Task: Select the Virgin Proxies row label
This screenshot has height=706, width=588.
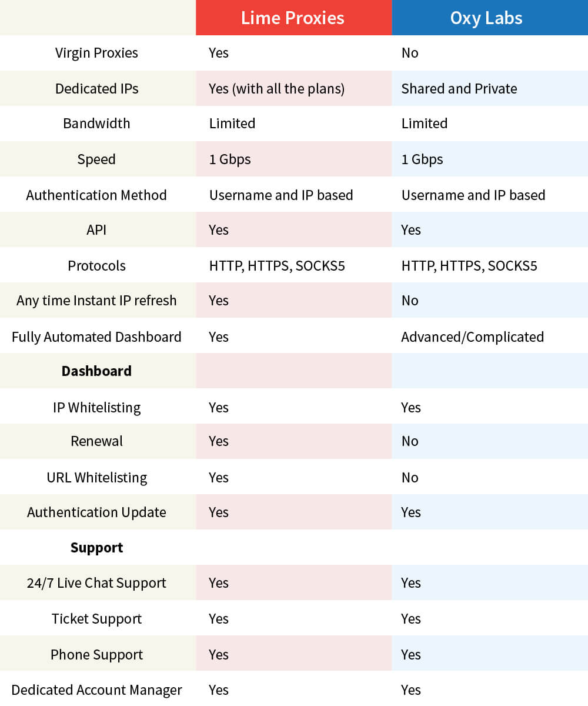Action: [96, 53]
